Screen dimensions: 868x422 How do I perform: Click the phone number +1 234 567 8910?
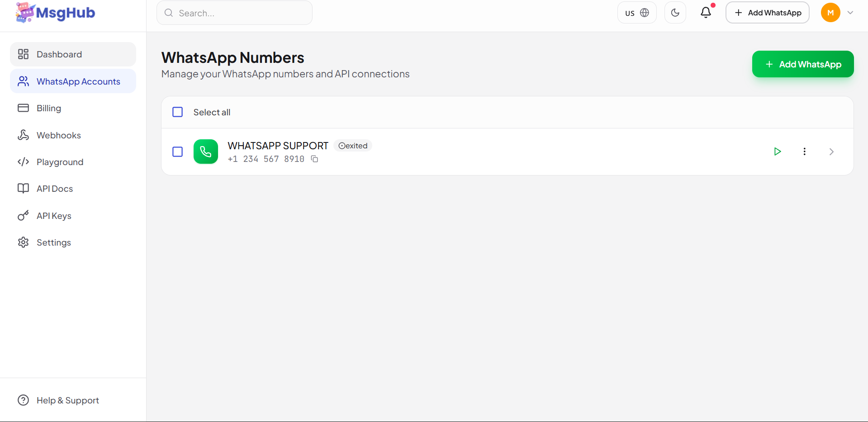(x=266, y=159)
